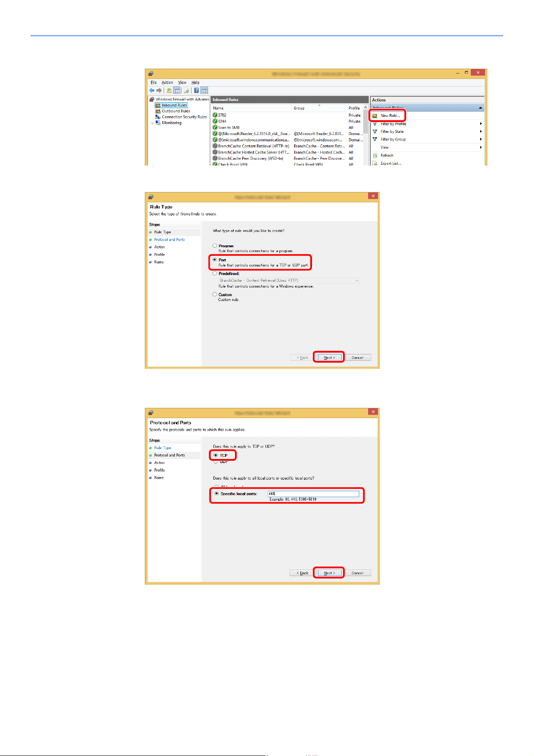Screen dimensions: 534x756
Task: Open the Filter by Profile submenu arrow
Action: pyautogui.click(x=481, y=124)
